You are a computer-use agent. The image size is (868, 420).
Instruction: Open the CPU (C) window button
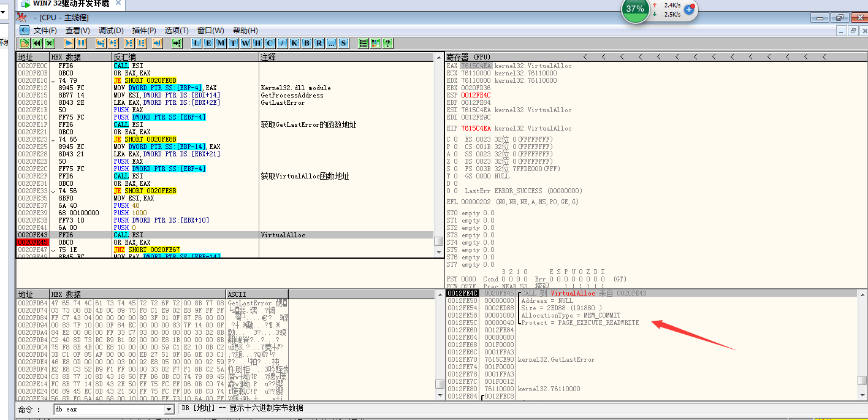270,43
